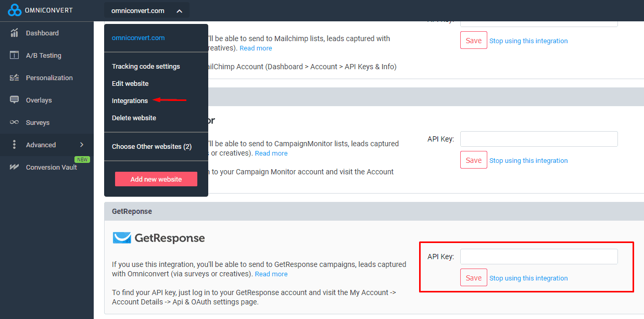Image resolution: width=644 pixels, height=319 pixels.
Task: Open Conversion Vault page
Action: click(x=52, y=167)
